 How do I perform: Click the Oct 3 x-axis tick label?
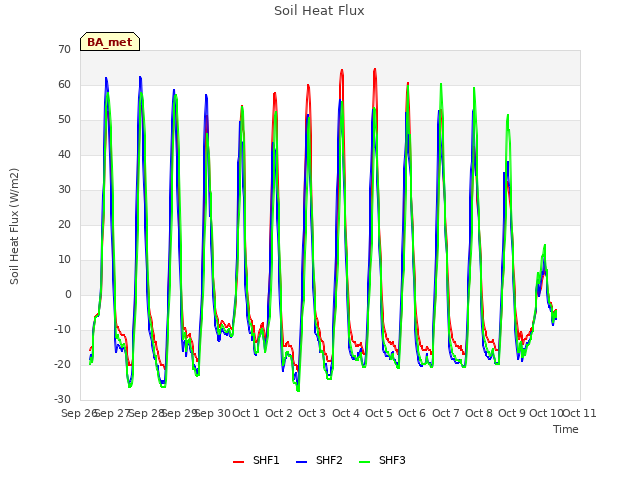coord(312,413)
